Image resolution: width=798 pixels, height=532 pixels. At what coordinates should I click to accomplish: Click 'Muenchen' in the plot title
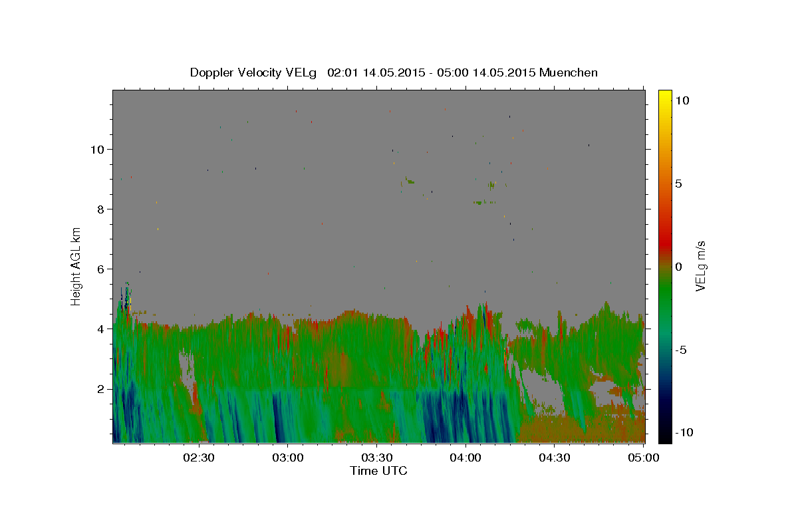(x=569, y=72)
